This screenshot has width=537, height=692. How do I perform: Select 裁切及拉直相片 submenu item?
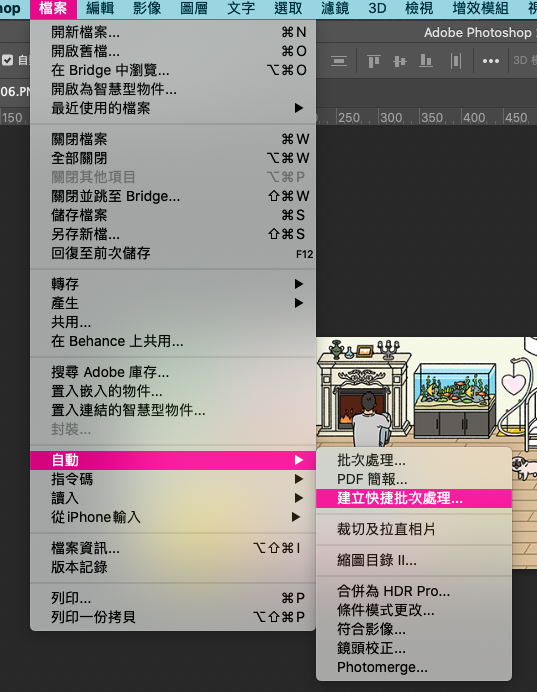coord(414,529)
